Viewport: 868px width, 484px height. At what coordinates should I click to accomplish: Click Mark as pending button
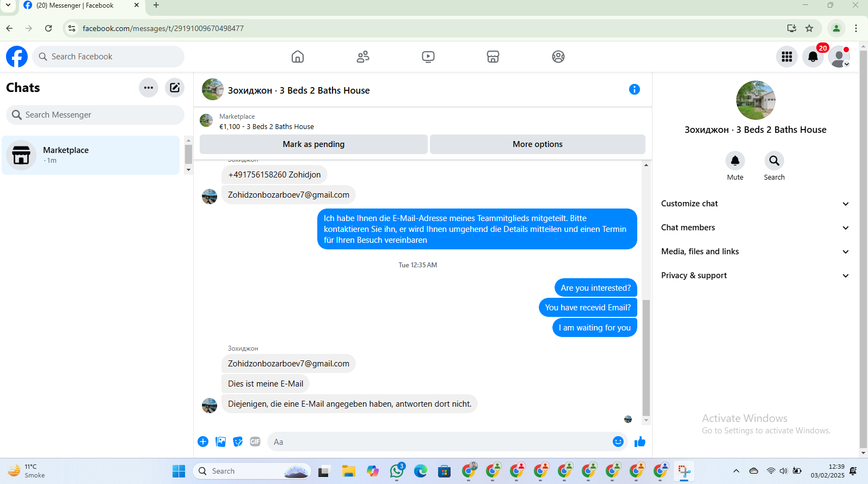(x=313, y=144)
